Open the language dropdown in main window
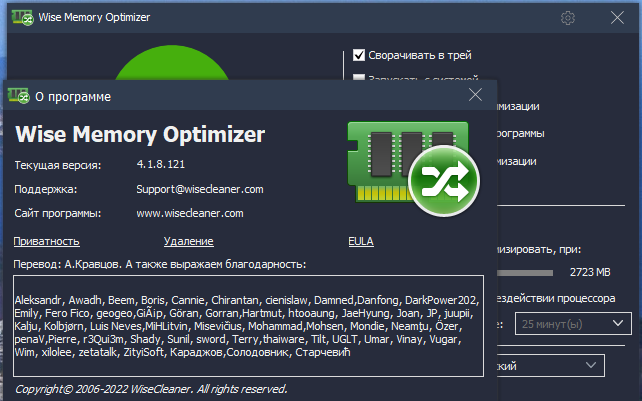 [551, 365]
